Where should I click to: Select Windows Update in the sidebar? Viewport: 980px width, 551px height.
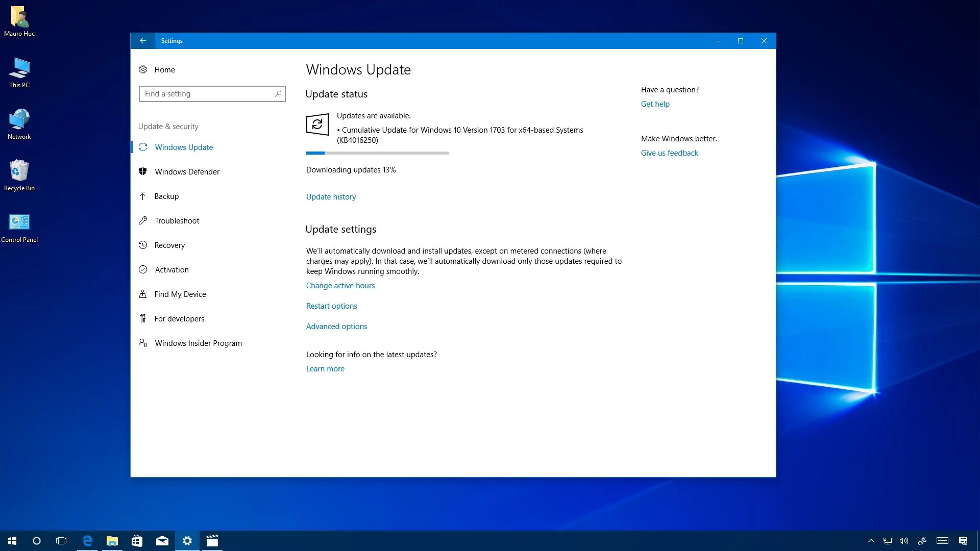[184, 147]
